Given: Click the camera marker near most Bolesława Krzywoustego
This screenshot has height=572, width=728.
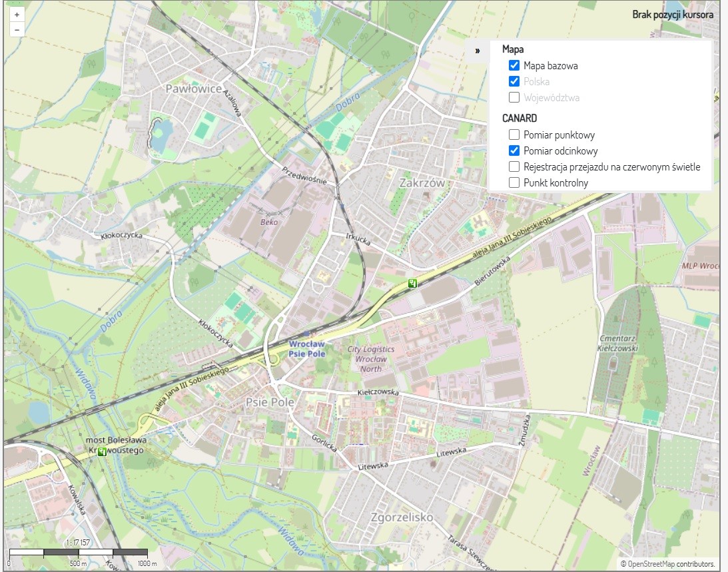Looking at the screenshot, I should click(101, 451).
